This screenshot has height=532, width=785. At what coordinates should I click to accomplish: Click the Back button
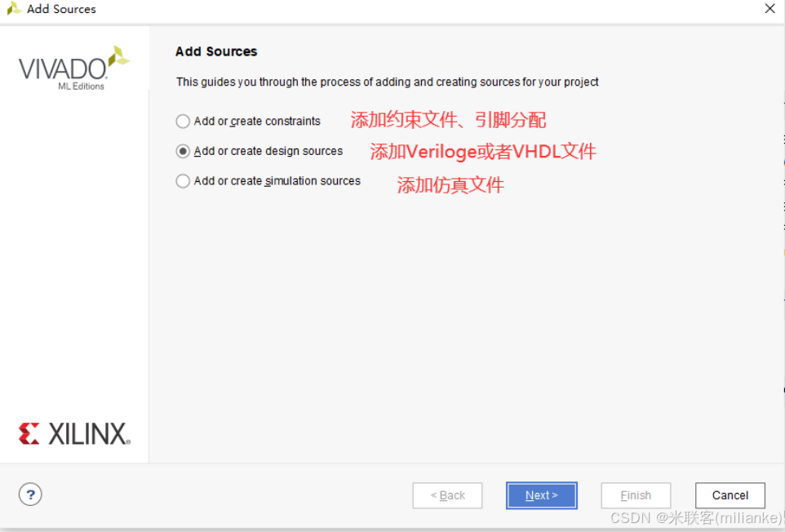447,495
